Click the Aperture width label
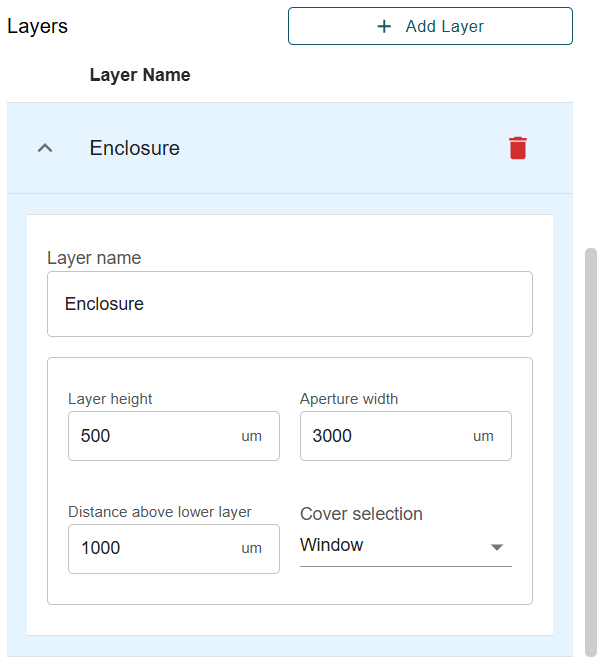 [x=349, y=399]
